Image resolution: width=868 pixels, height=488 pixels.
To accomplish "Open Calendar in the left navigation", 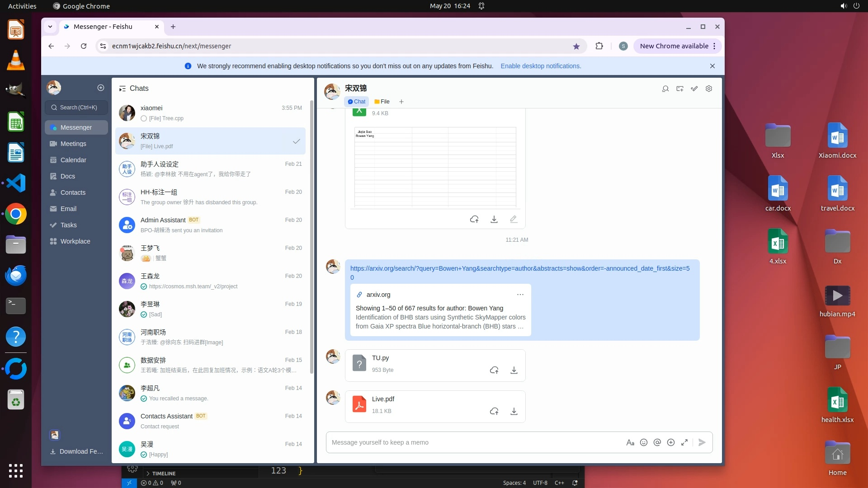I will coord(73,160).
